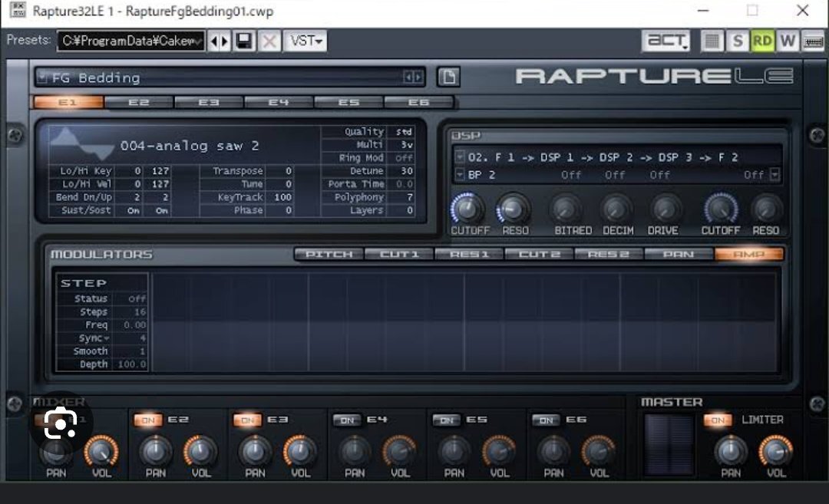
Task: Open the VST dropdown menu
Action: [x=306, y=41]
